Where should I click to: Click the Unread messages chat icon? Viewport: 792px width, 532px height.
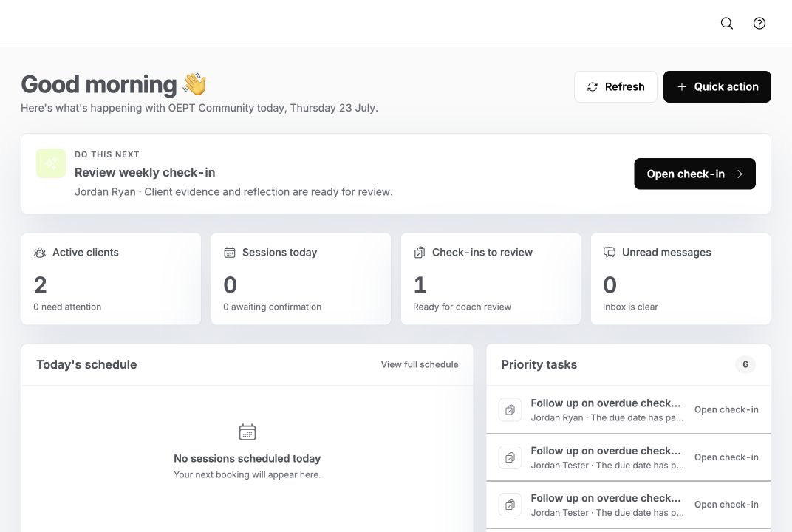tap(610, 253)
